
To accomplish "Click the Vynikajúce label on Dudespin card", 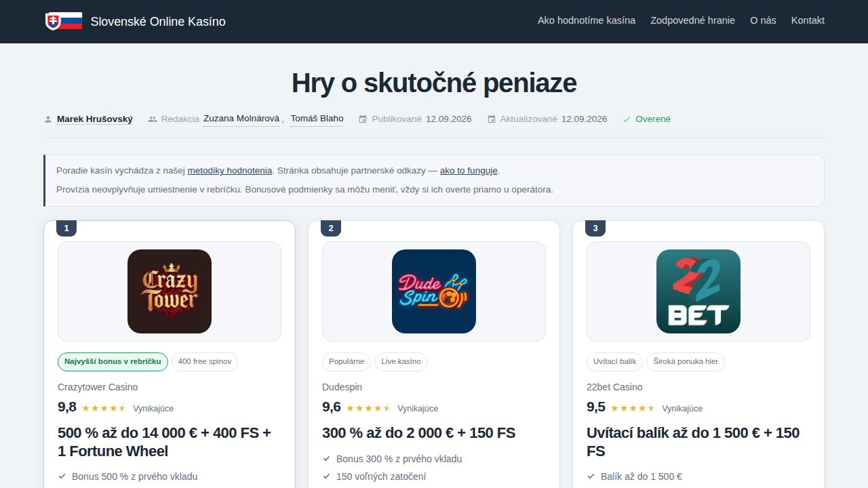I will tap(418, 409).
